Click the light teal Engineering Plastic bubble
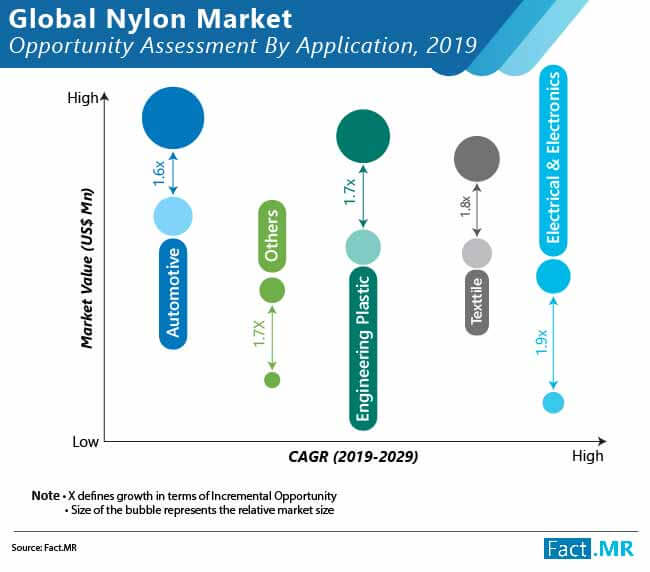650x572 pixels. pos(363,247)
